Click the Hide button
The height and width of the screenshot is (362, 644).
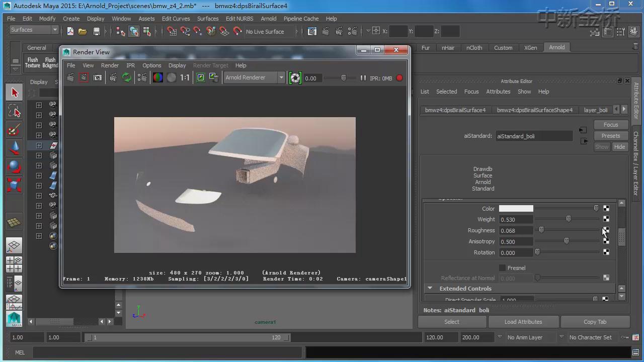tap(619, 147)
